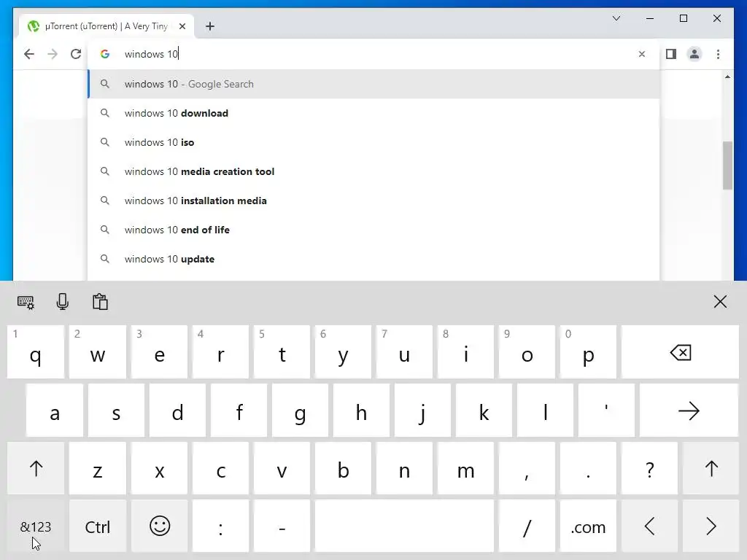Open the Chrome profile avatar

tap(694, 54)
